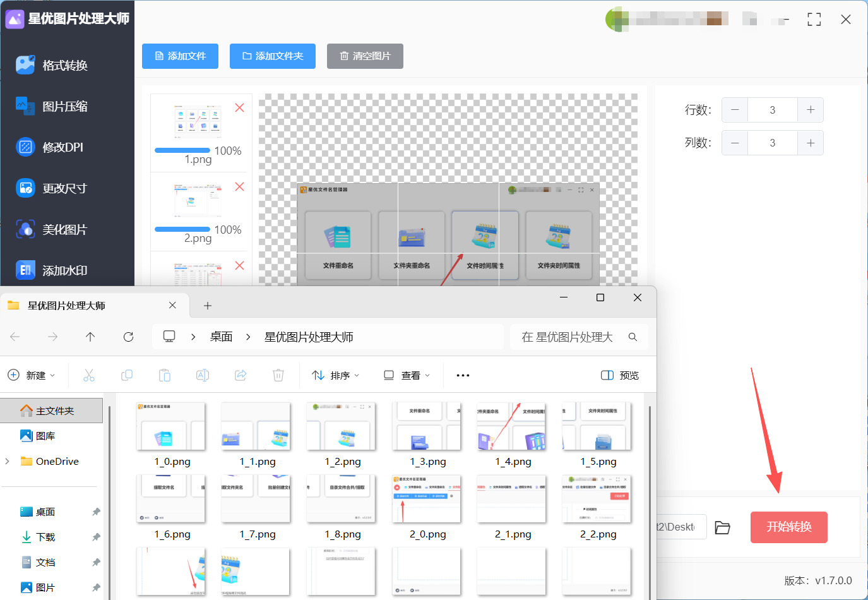Select the 1_4.png thumbnail
Image resolution: width=868 pixels, height=600 pixels.
pyautogui.click(x=513, y=428)
